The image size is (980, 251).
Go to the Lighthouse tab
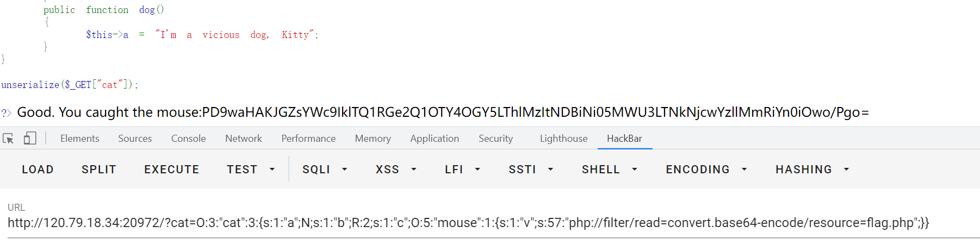coord(563,139)
